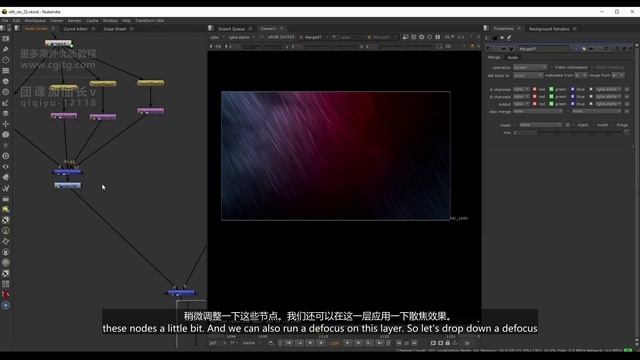Enable the Video colorspace checkbox

pyautogui.click(x=551, y=67)
